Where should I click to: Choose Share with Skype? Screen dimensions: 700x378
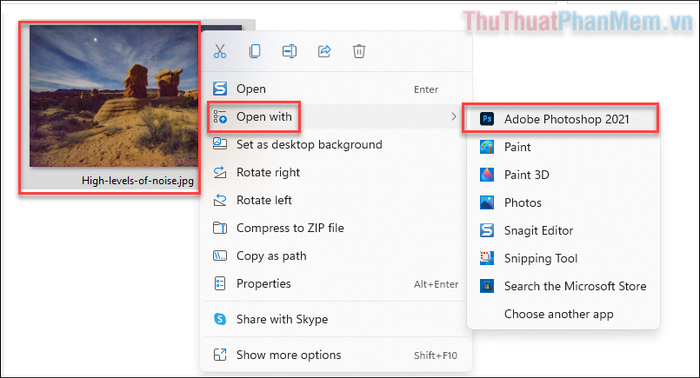(x=336, y=319)
